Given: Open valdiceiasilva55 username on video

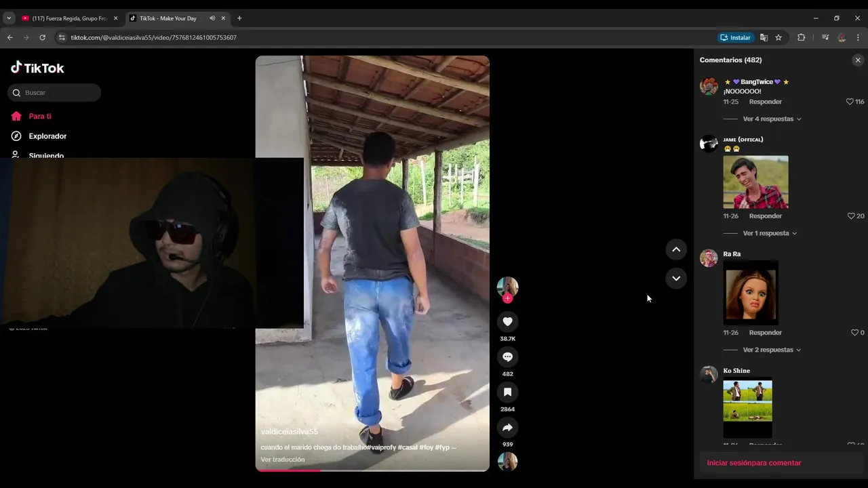Looking at the screenshot, I should 289,432.
